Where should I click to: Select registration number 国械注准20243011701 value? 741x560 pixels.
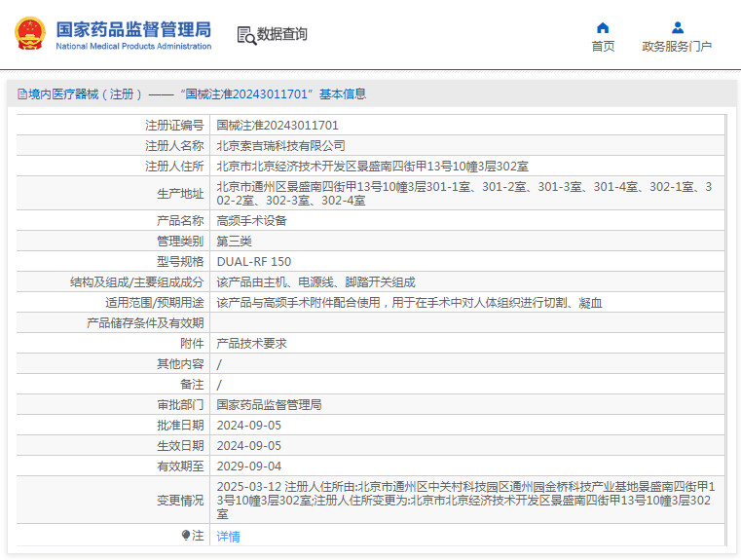[278, 126]
